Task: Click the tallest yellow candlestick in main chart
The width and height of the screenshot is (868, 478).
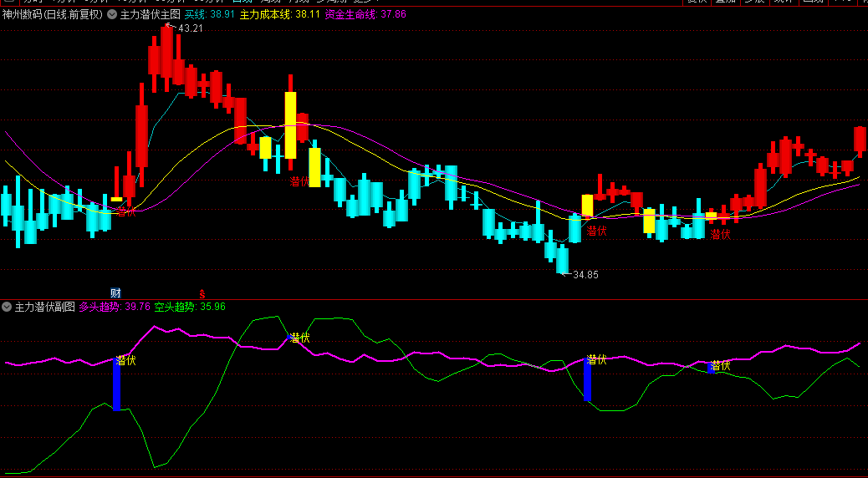Action: [290, 125]
